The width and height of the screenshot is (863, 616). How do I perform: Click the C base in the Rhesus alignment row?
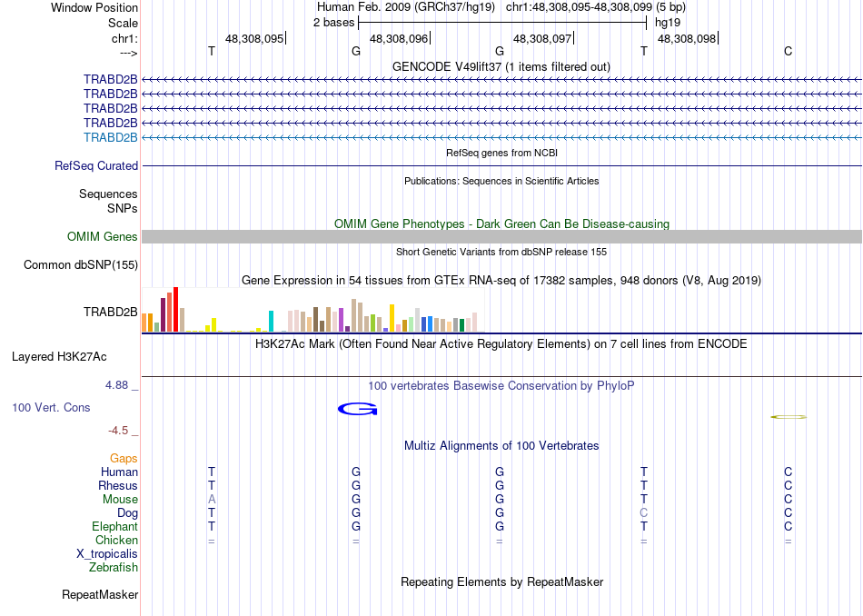coord(789,485)
